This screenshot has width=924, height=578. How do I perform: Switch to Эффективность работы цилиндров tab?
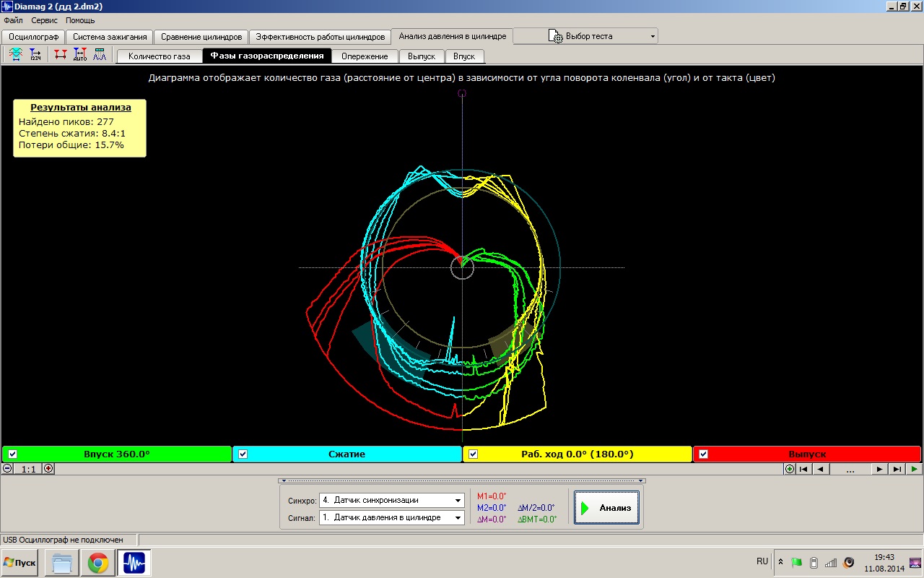(320, 36)
